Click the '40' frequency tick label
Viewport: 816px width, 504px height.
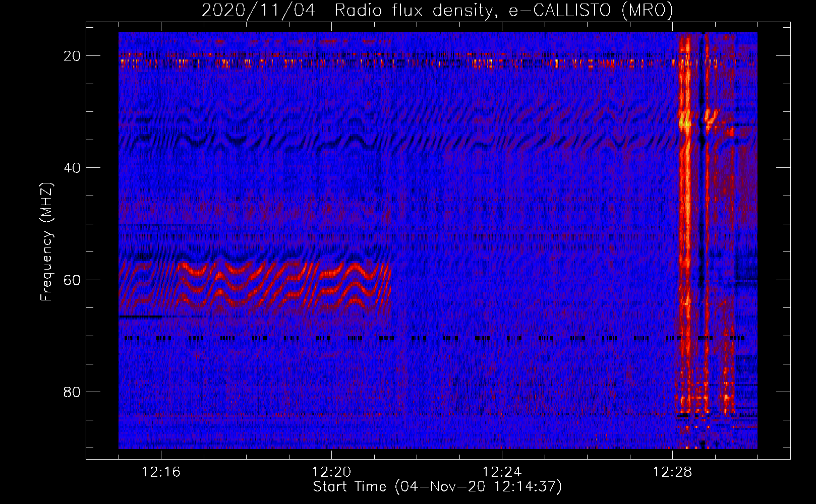[72, 168]
